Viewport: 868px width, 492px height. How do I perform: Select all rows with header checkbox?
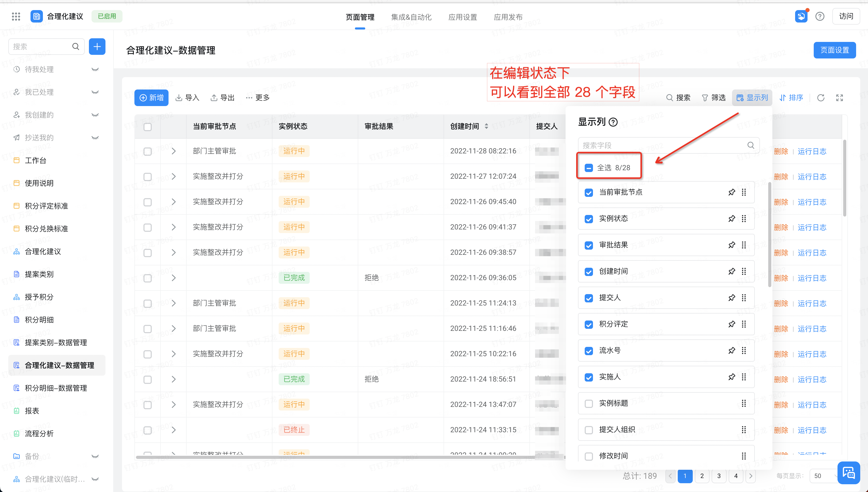point(148,127)
